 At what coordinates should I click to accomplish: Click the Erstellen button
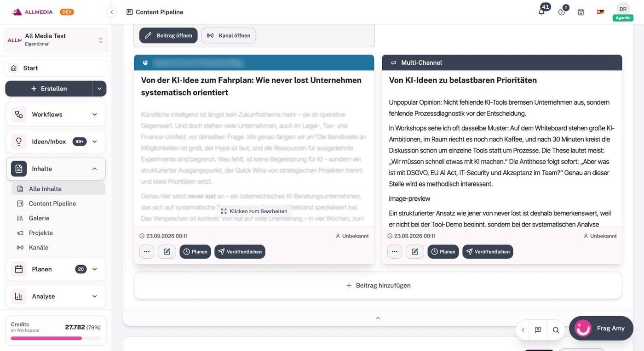coord(49,89)
